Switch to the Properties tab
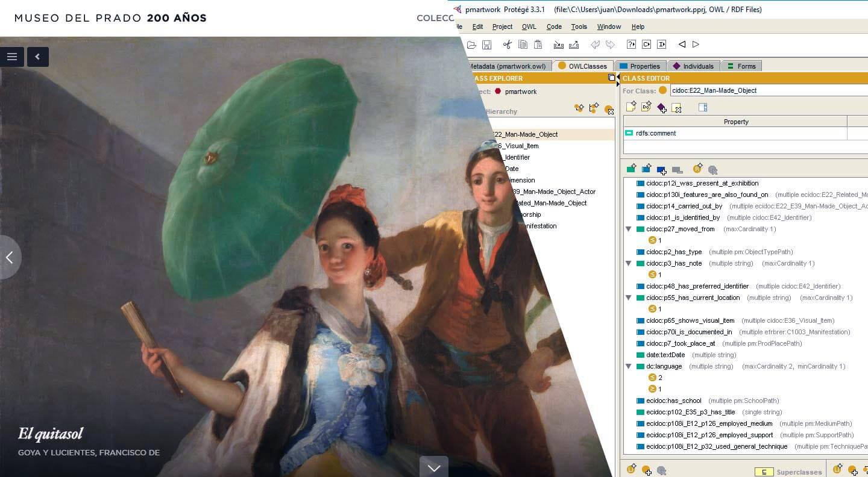The image size is (868, 477). coord(640,66)
